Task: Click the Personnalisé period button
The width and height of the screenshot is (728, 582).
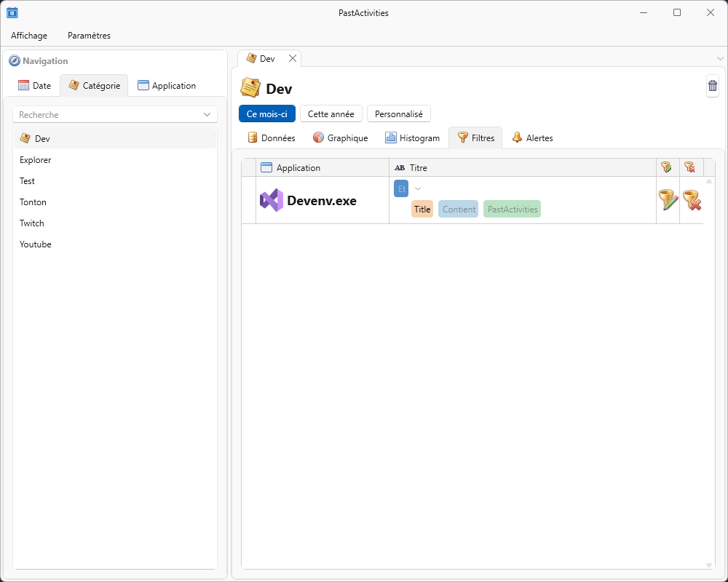Action: tap(398, 114)
